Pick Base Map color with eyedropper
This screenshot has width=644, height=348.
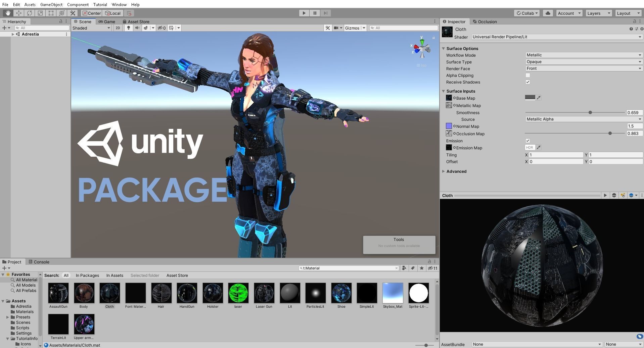(539, 98)
